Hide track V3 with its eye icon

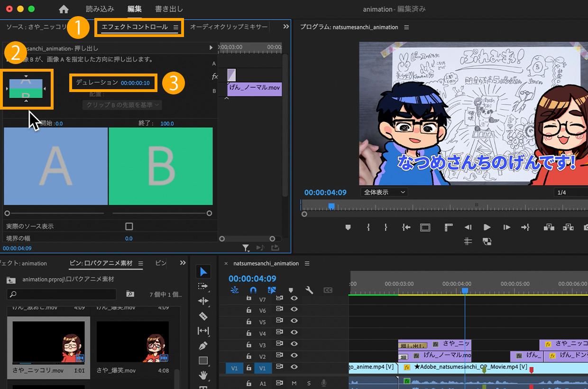coord(294,343)
